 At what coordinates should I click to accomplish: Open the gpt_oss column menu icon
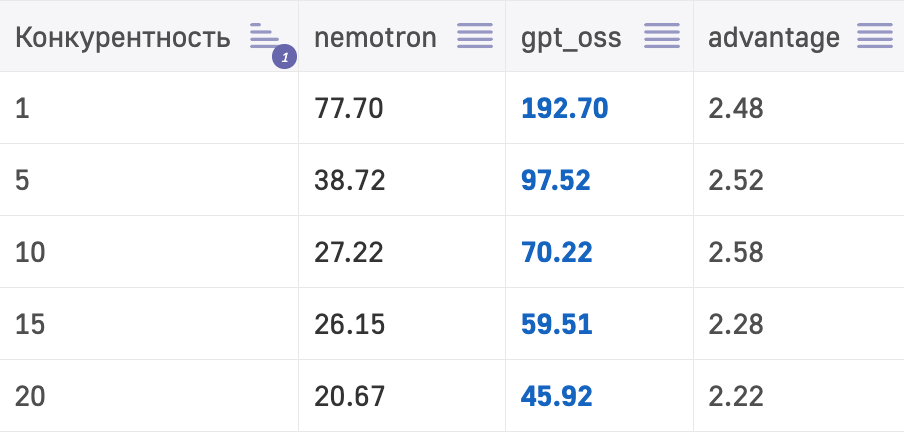[x=662, y=37]
